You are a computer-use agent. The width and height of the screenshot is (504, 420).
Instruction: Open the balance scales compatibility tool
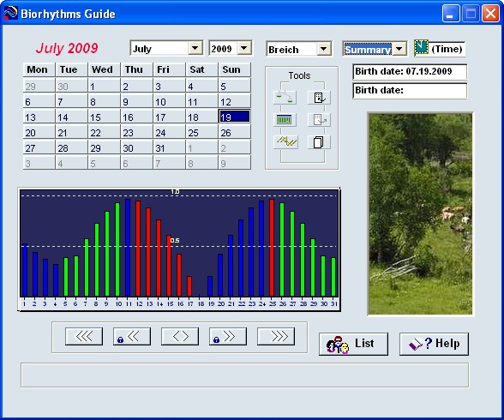point(285,97)
